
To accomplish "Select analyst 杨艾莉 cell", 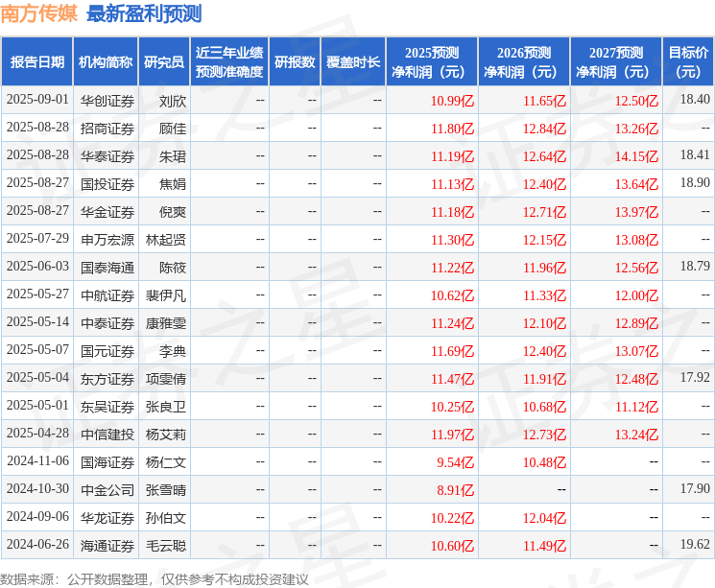I will (x=165, y=435).
